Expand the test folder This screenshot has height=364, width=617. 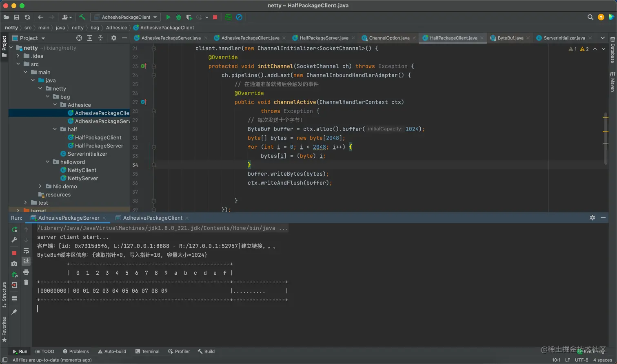[x=25, y=203]
